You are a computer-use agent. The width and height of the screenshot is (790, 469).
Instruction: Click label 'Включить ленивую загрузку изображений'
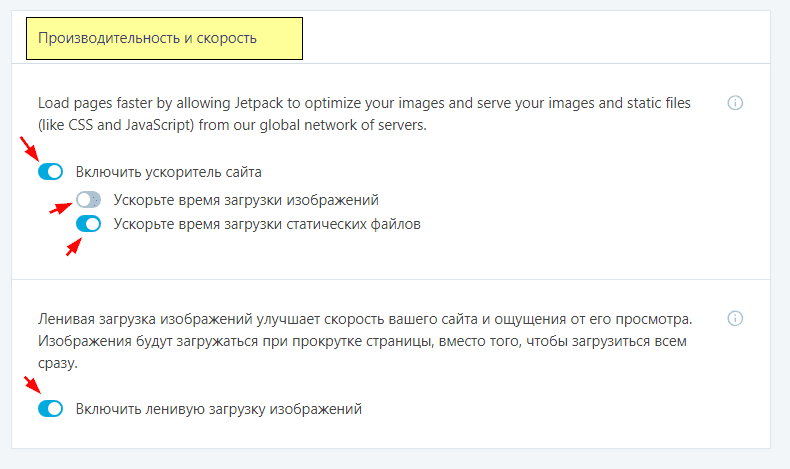coord(219,409)
